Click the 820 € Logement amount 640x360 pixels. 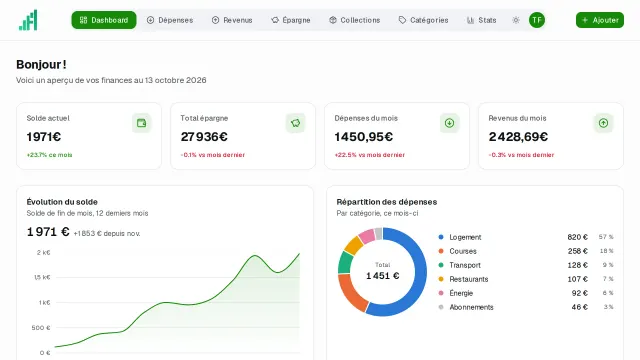tap(578, 237)
